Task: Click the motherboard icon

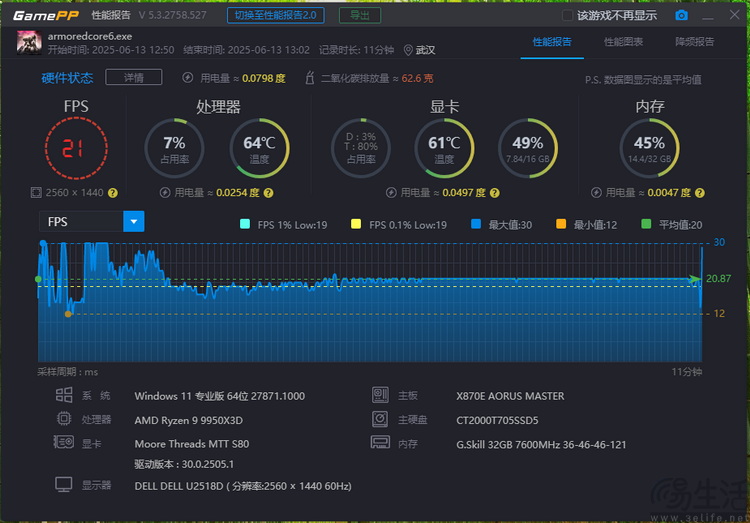Action: coord(380,395)
